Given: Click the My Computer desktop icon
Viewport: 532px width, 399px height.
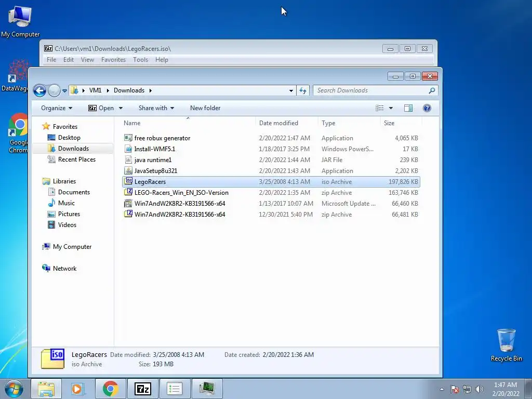Looking at the screenshot, I should point(20,21).
